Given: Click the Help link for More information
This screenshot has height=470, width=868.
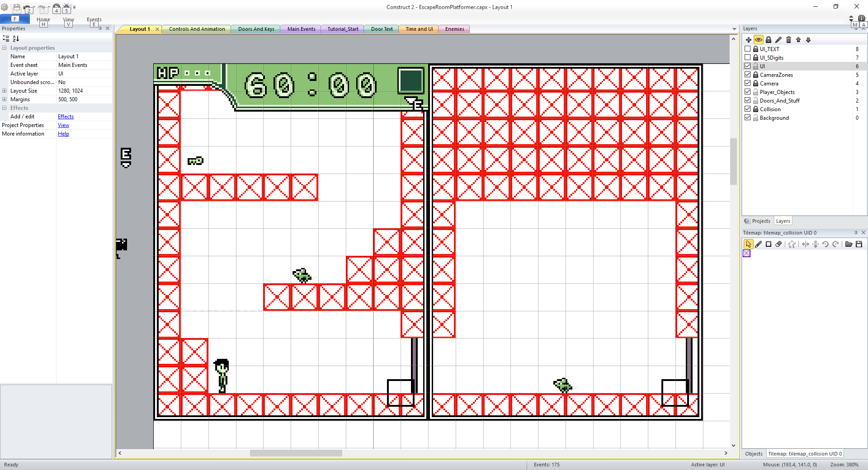Looking at the screenshot, I should click(x=63, y=134).
